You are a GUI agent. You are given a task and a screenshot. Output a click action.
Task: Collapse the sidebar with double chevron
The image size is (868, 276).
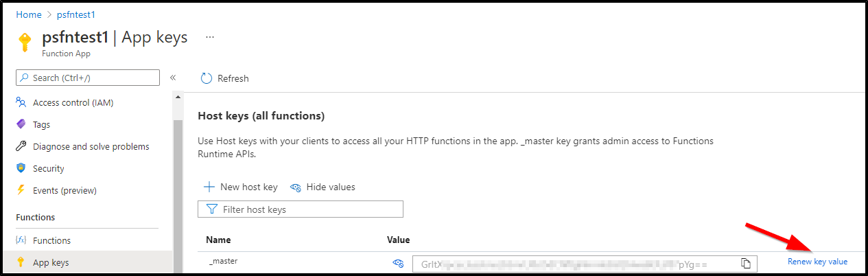[x=173, y=78]
